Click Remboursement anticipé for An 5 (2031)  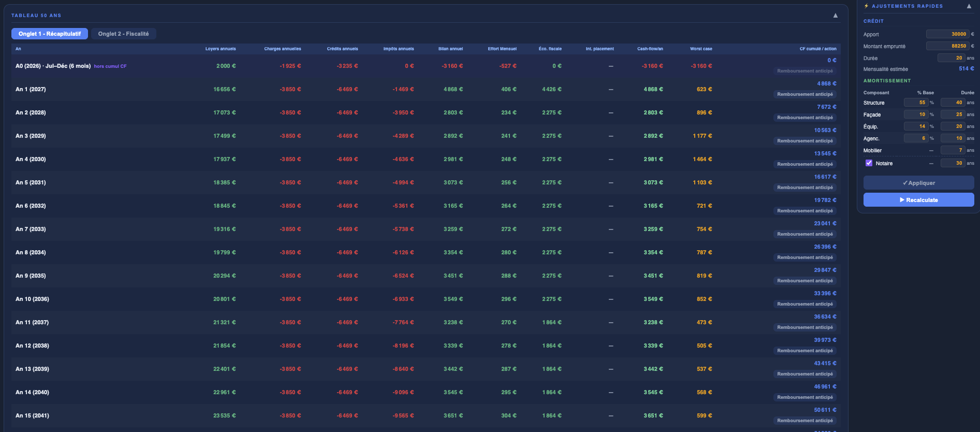805,188
